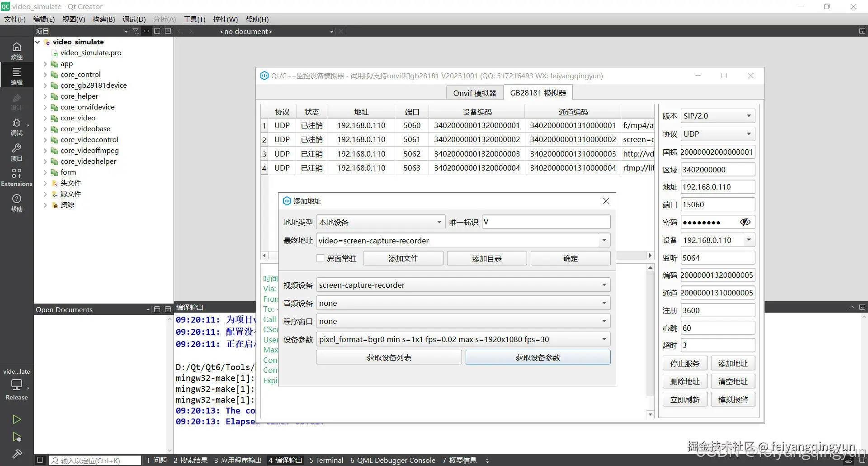Open the Projects mode wrench icon

tap(16, 152)
